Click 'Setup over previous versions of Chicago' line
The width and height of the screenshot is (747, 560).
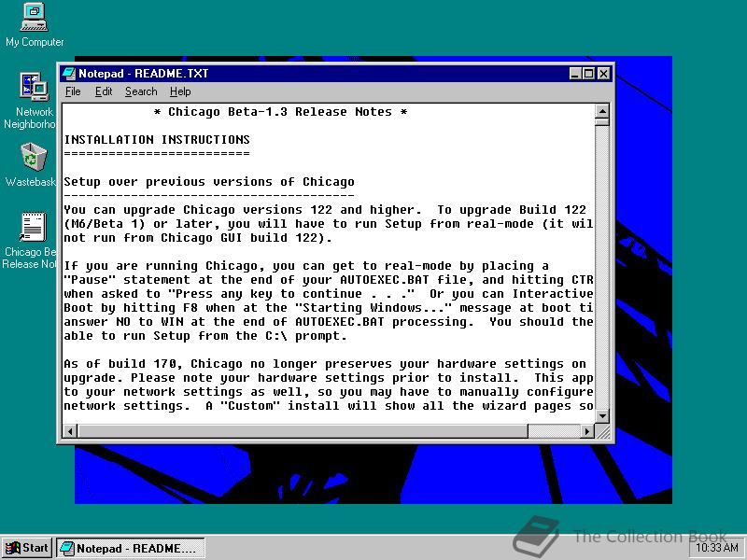tap(209, 182)
